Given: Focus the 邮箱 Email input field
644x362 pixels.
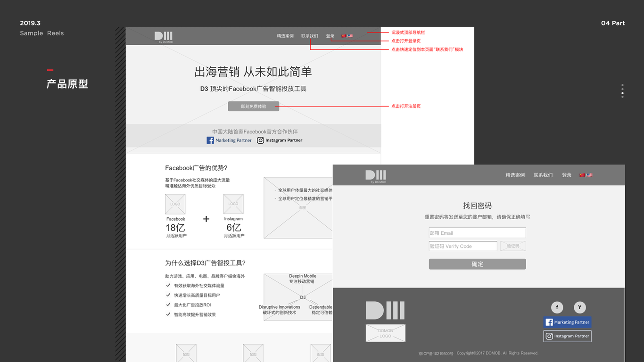Looking at the screenshot, I should coord(477,233).
